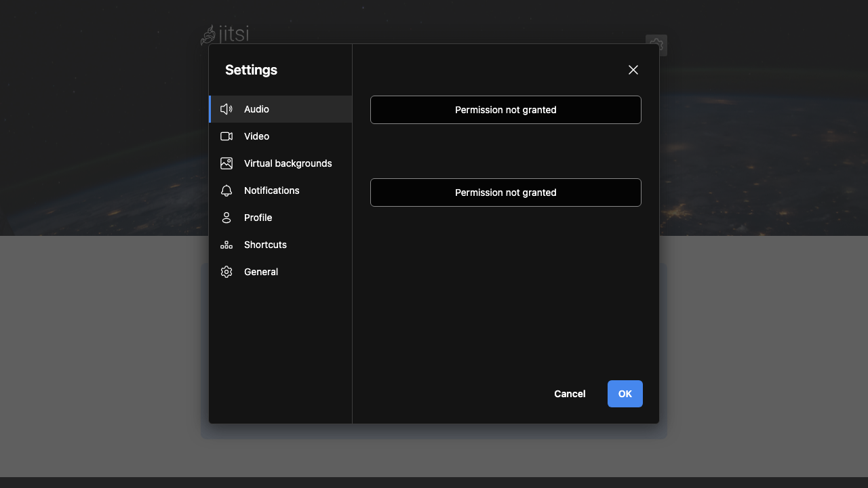The image size is (868, 488).
Task: Click the General gear icon
Action: point(226,272)
